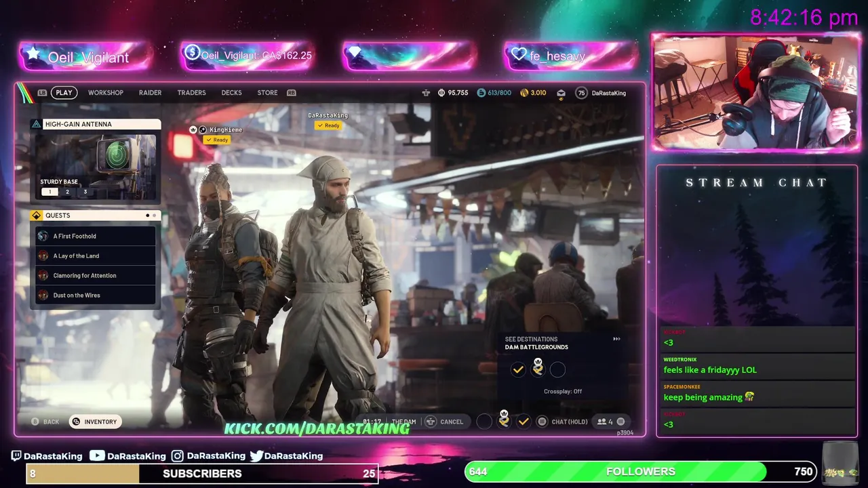Viewport: 868px width, 488px height.
Task: Click the B back button icon
Action: point(35,422)
